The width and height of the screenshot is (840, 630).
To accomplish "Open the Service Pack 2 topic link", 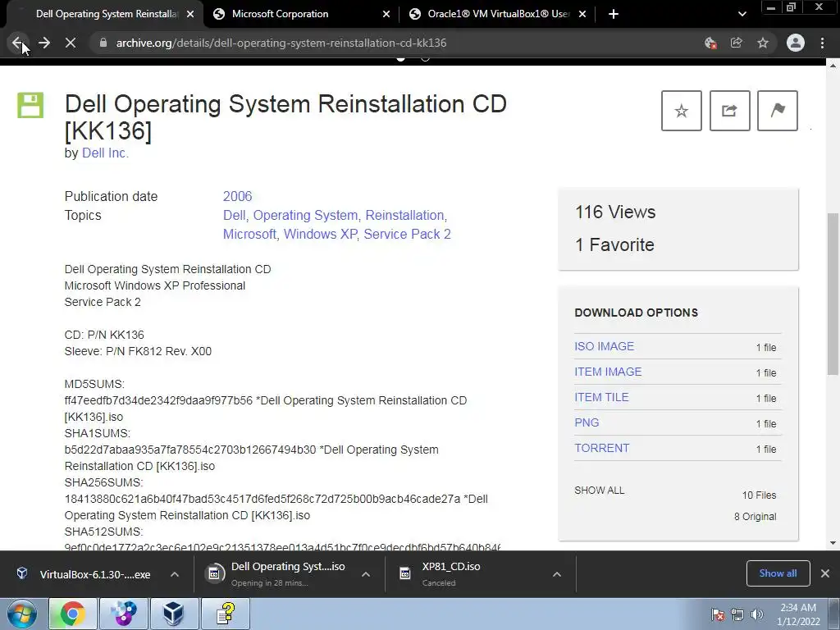I will [407, 234].
